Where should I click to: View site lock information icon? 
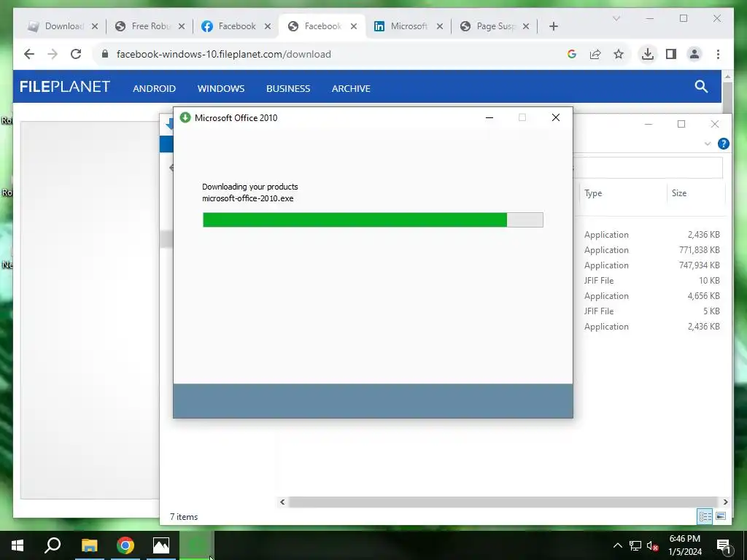coord(105,54)
